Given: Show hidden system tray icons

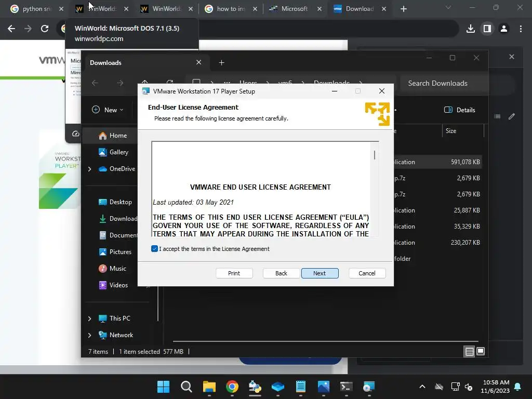Looking at the screenshot, I should [x=422, y=387].
